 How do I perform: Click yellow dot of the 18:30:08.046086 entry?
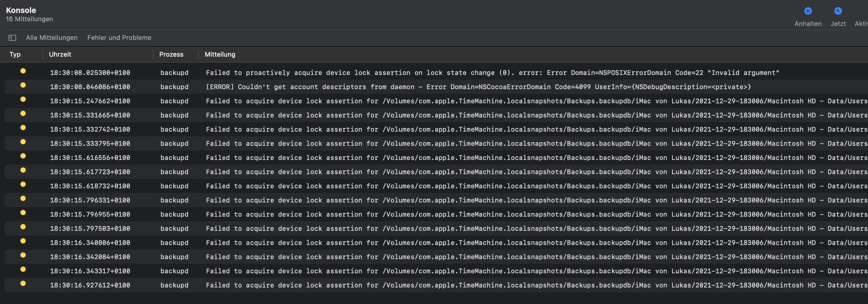pyautogui.click(x=23, y=85)
